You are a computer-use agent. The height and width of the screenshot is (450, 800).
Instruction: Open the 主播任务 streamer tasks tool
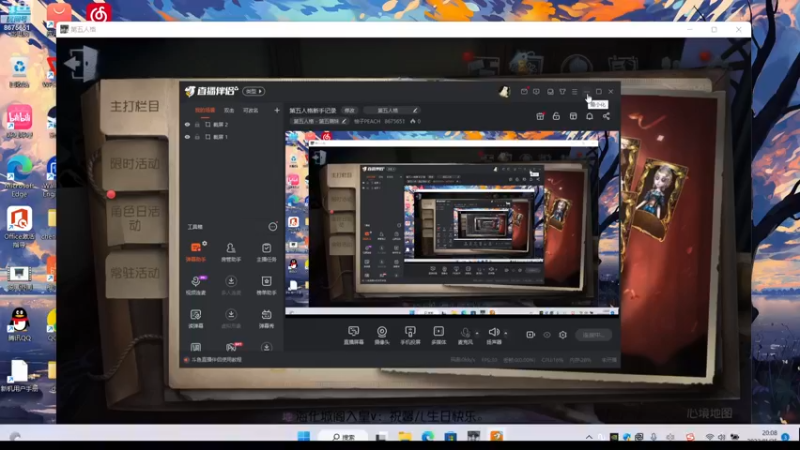pos(266,252)
